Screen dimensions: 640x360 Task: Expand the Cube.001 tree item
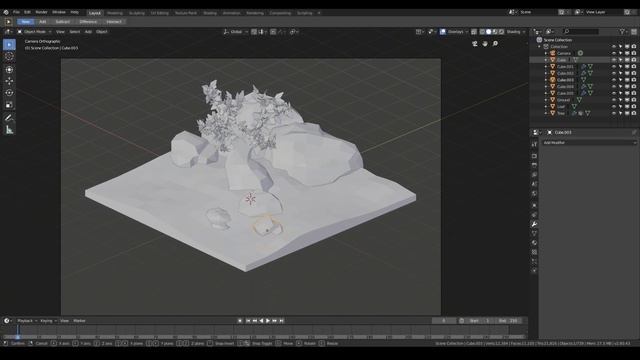pos(546,67)
